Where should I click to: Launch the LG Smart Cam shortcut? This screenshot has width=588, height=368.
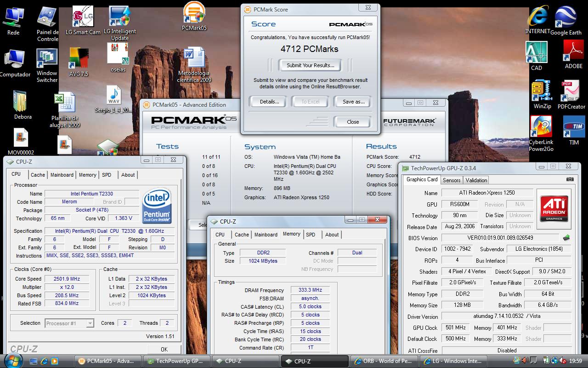pos(83,21)
